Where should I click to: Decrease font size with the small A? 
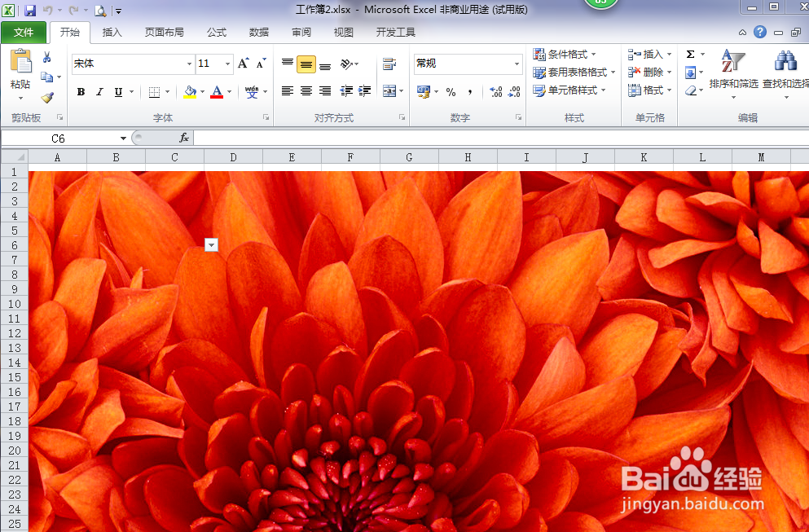coord(261,64)
